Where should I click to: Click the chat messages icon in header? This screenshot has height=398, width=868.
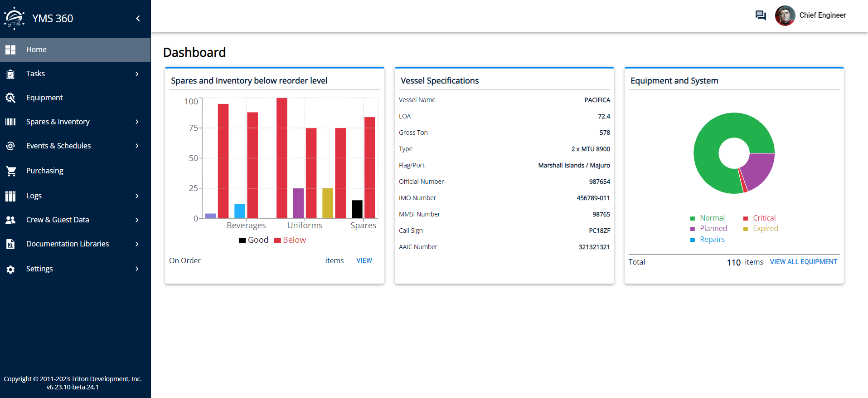760,15
